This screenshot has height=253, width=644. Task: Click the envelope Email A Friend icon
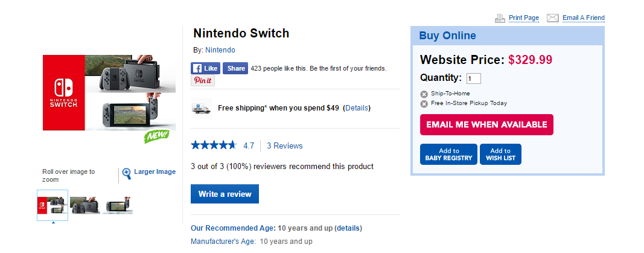pos(552,18)
